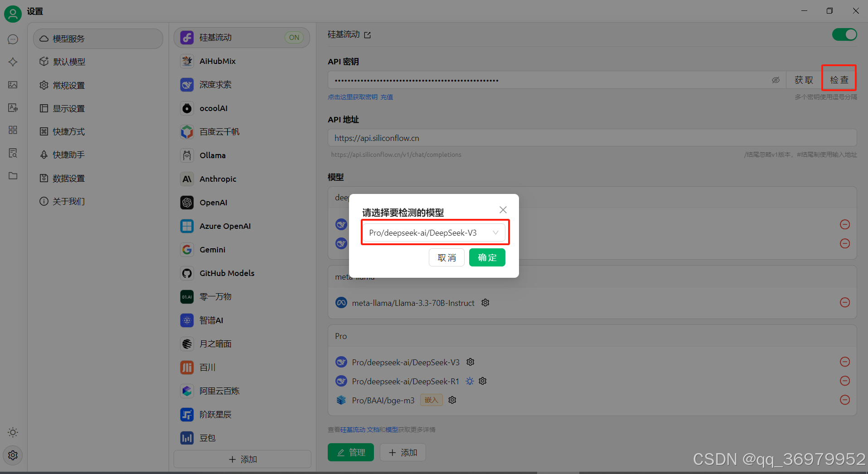Viewport: 868px width, 474px height.
Task: Open the image painting icon in sidebar
Action: [13, 85]
